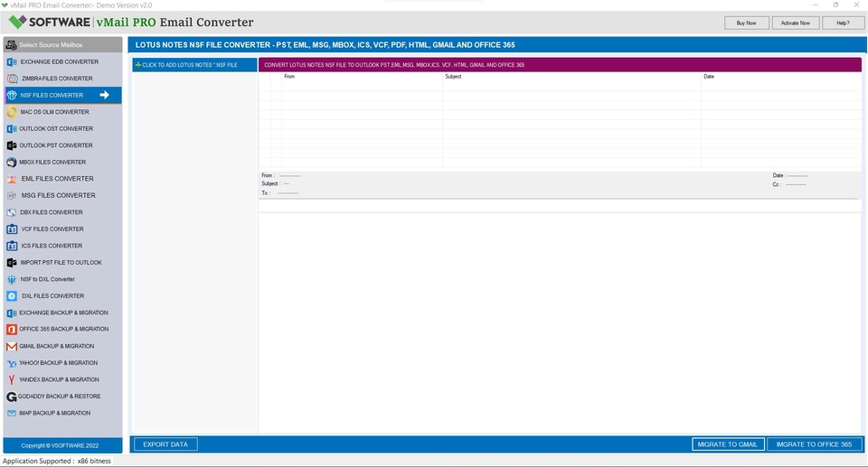868x467 pixels.
Task: Click the Gmail Backup & Migration icon
Action: 12,346
